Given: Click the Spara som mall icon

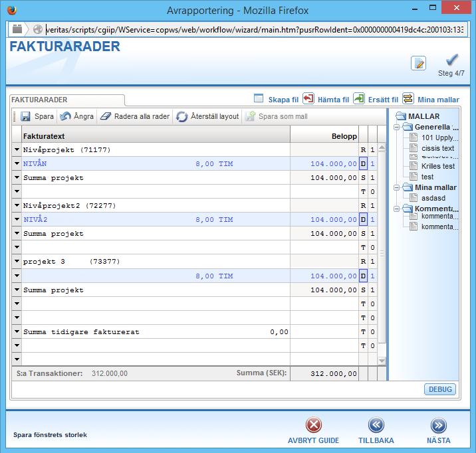Looking at the screenshot, I should pos(250,116).
